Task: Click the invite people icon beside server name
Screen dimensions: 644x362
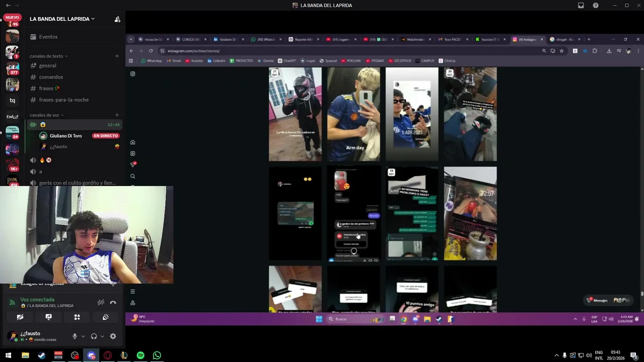Action: point(117,19)
